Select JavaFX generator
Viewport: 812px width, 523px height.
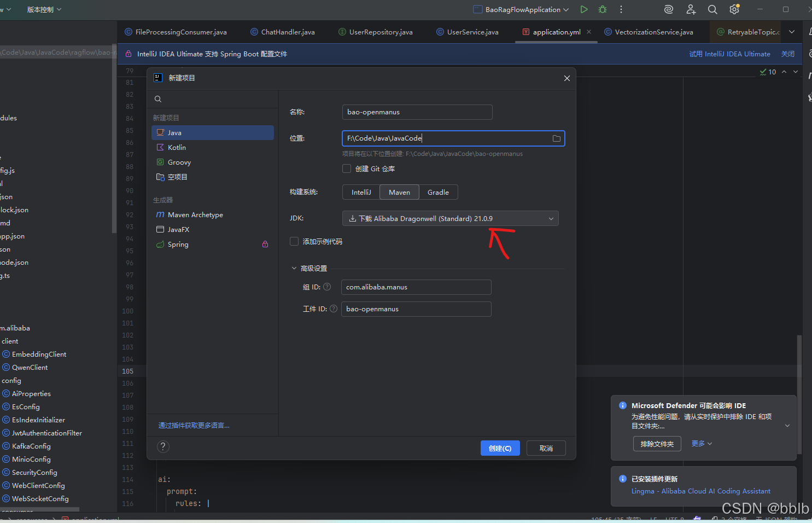pyautogui.click(x=213, y=229)
